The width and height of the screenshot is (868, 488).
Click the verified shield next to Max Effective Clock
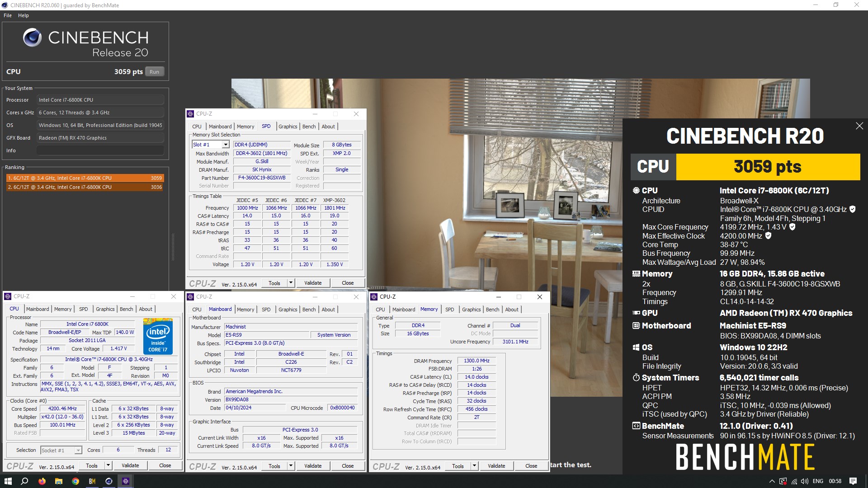(x=768, y=236)
